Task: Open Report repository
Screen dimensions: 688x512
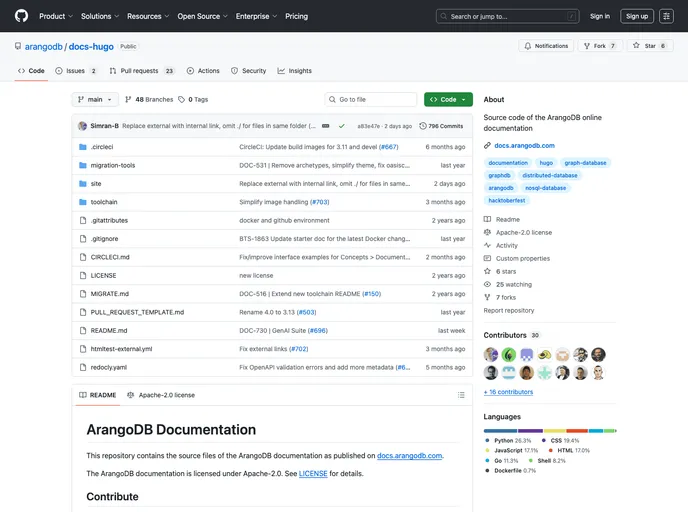Action: tap(509, 311)
